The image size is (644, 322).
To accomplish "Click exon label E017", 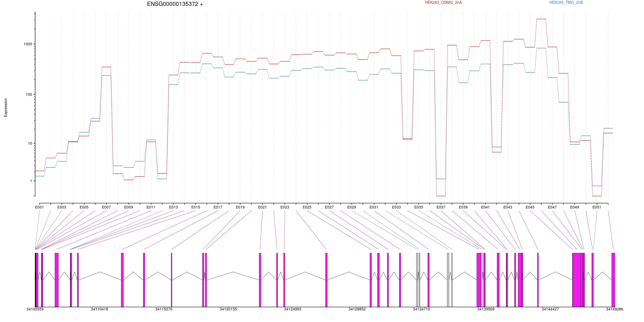I will tap(218, 207).
